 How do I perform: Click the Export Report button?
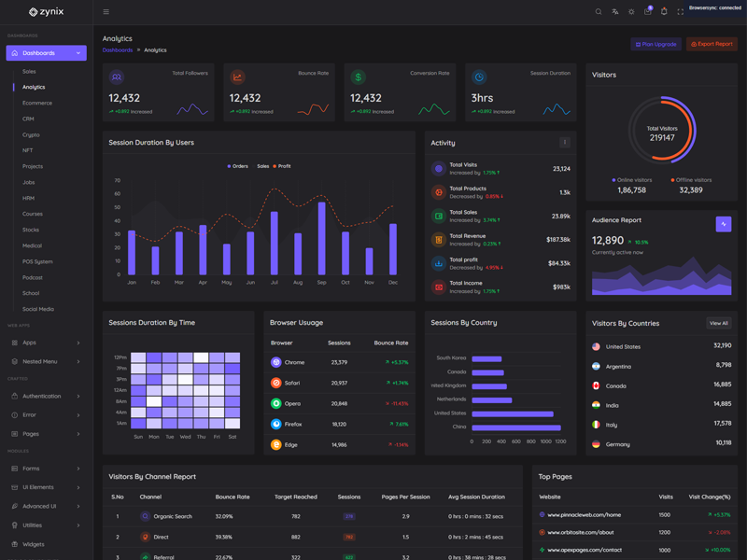tap(712, 44)
